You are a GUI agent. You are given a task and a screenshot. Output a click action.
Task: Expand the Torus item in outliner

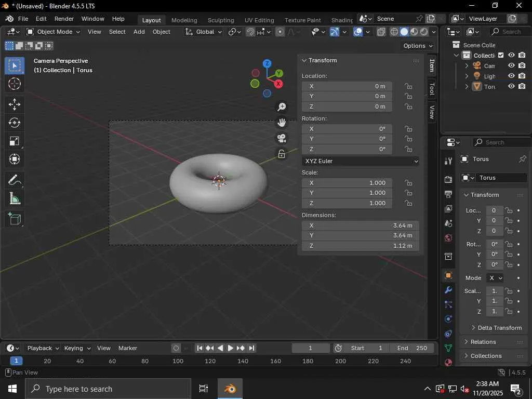pyautogui.click(x=467, y=87)
